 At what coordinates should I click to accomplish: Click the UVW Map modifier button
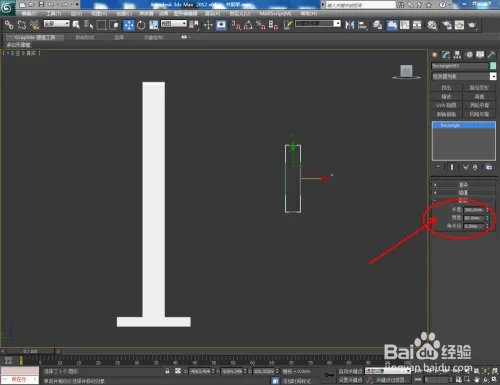tap(446, 105)
